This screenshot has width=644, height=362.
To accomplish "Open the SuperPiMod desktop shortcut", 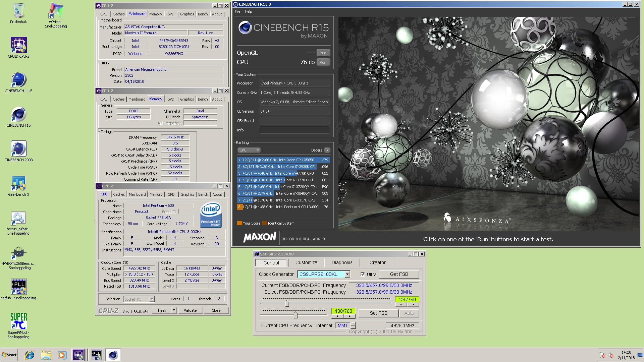I will click(x=18, y=326).
